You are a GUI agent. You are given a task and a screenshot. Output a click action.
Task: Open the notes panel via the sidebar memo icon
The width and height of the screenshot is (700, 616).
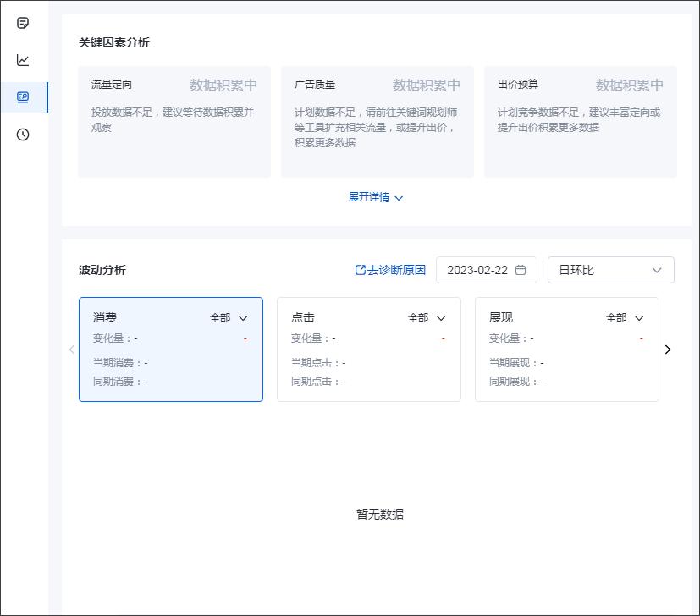coord(23,23)
